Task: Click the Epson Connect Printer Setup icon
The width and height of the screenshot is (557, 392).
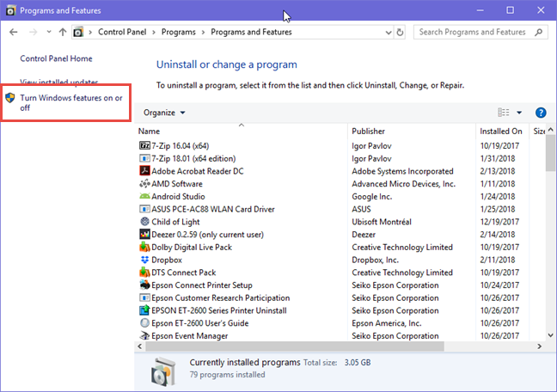Action: point(144,285)
